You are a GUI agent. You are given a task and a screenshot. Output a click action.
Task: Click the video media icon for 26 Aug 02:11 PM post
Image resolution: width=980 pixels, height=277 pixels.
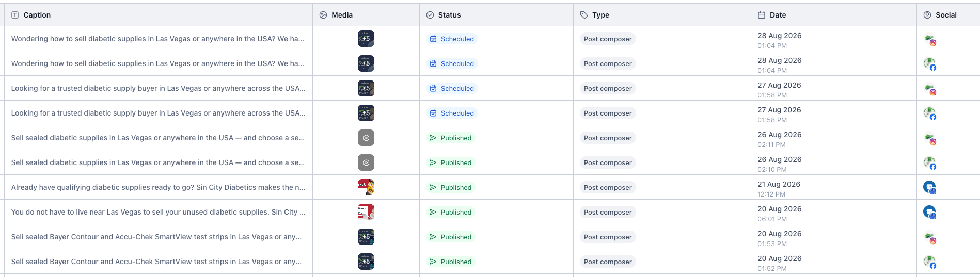pyautogui.click(x=366, y=138)
